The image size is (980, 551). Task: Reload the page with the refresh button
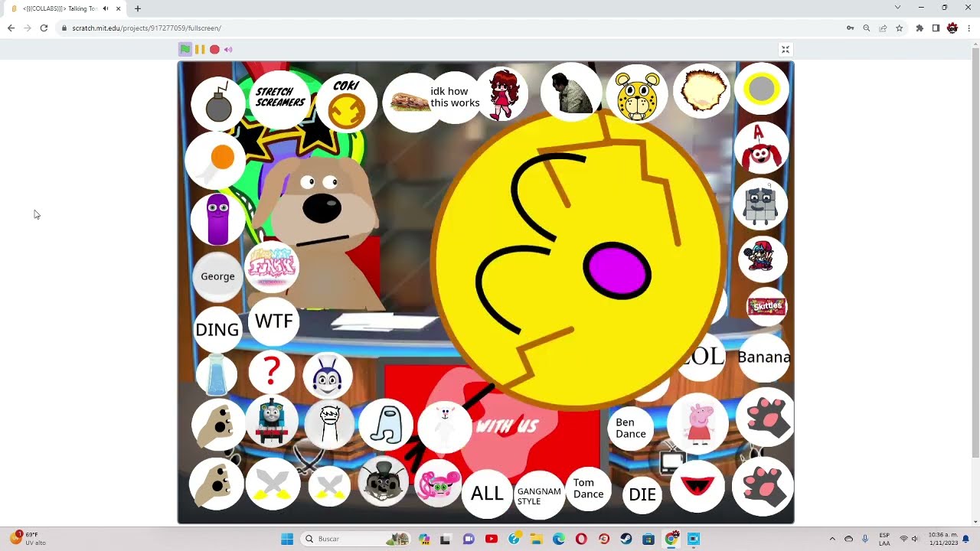click(x=44, y=28)
